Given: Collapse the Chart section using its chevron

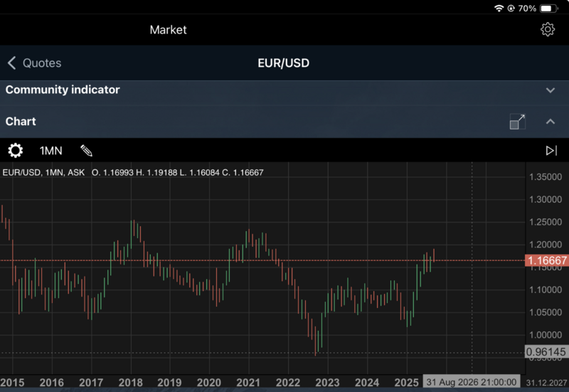Looking at the screenshot, I should [x=550, y=122].
